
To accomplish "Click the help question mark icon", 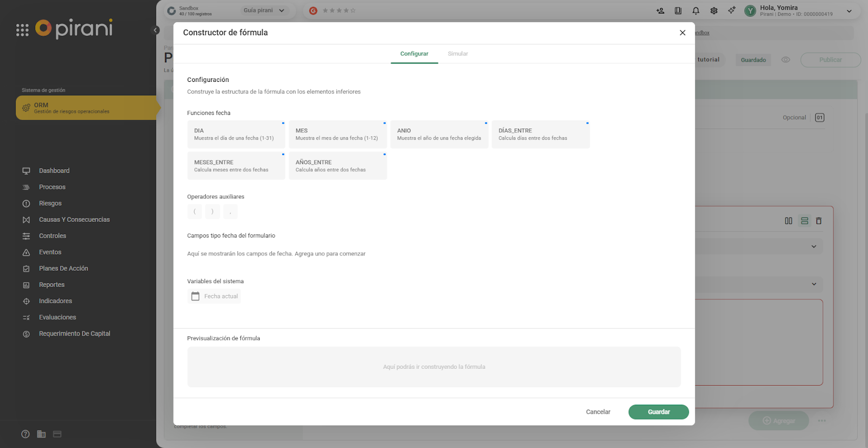I will (25, 434).
